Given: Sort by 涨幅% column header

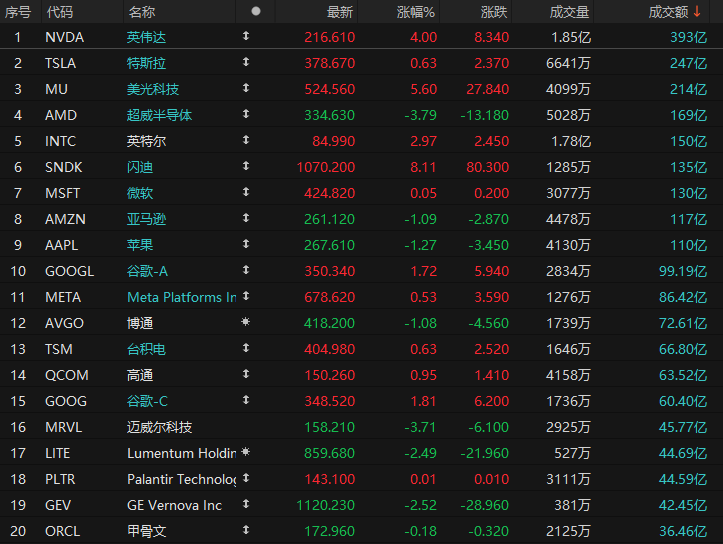Looking at the screenshot, I should click(416, 12).
